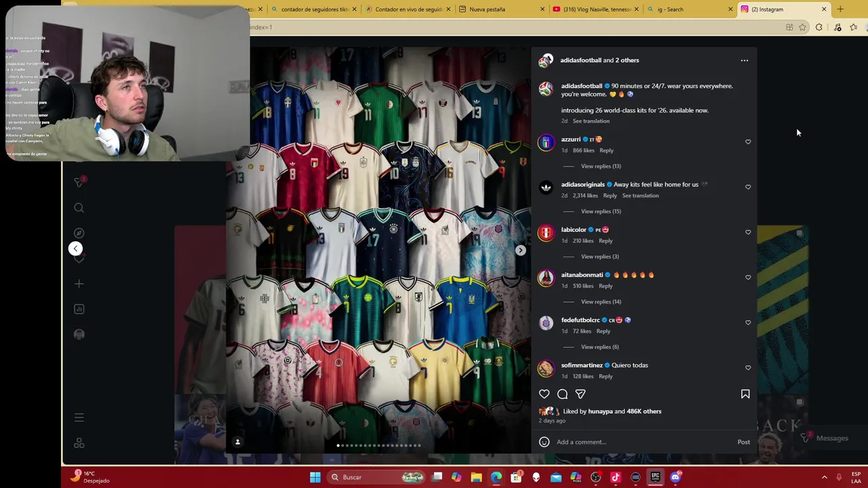Open File Explorer from the taskbar

(476, 477)
